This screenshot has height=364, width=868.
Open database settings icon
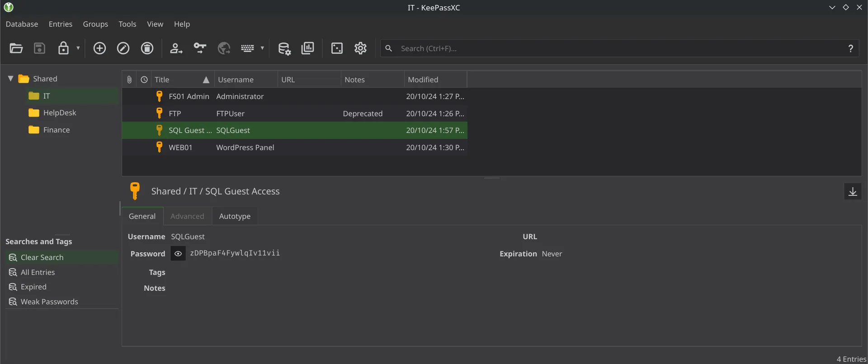[284, 48]
